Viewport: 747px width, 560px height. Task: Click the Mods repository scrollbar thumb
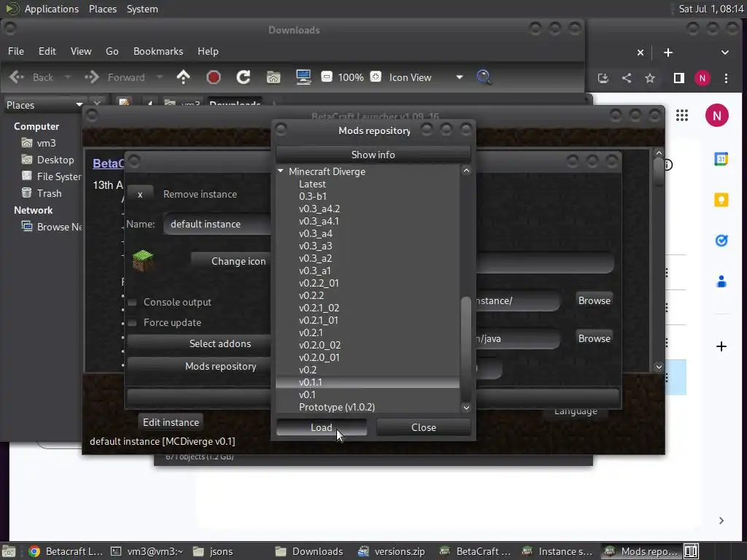tap(466, 349)
